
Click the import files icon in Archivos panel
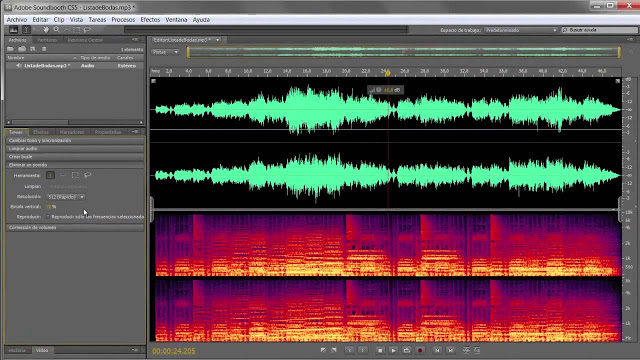(22, 49)
